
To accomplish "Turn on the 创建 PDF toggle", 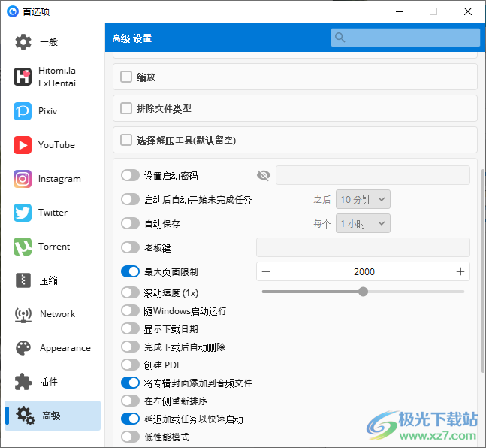I will pos(130,365).
